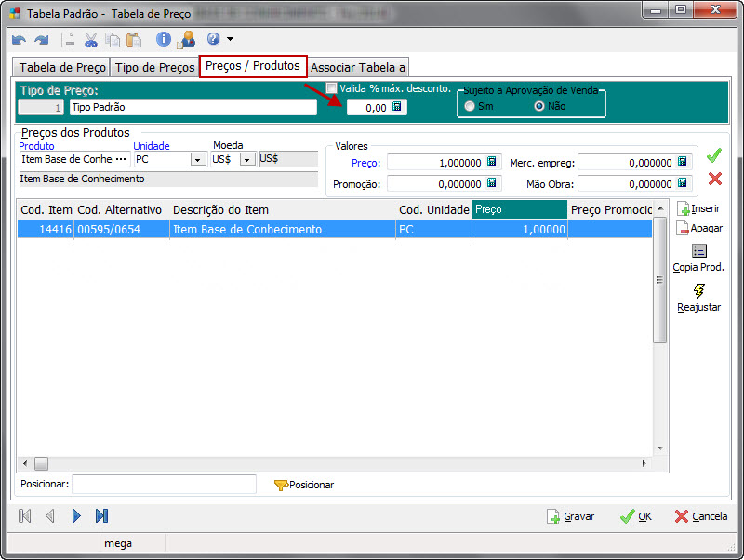744x560 pixels.
Task: Click the blue help question mark icon
Action: pos(213,39)
